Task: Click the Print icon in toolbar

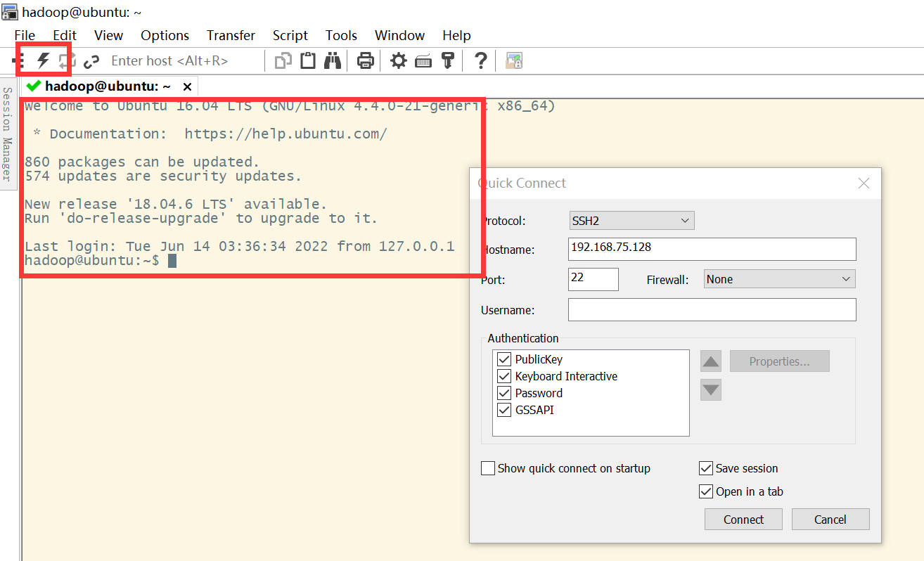Action: click(366, 61)
